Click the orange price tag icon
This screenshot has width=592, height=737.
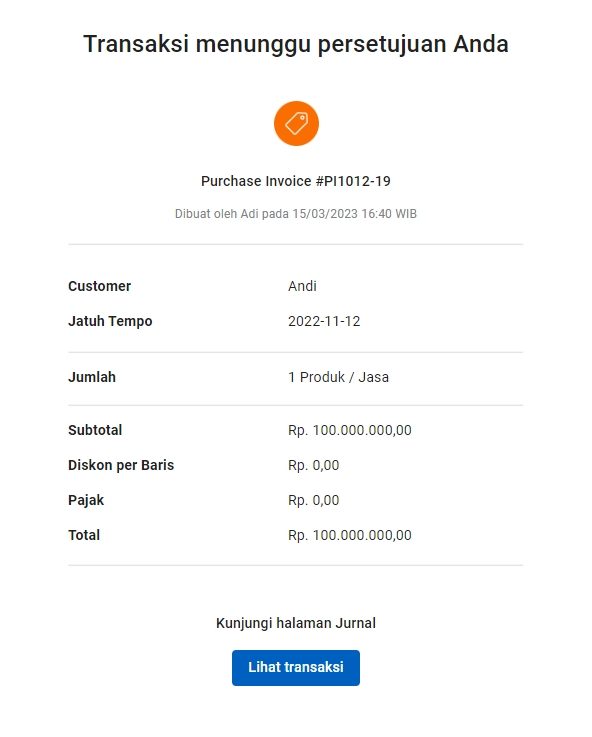(296, 124)
